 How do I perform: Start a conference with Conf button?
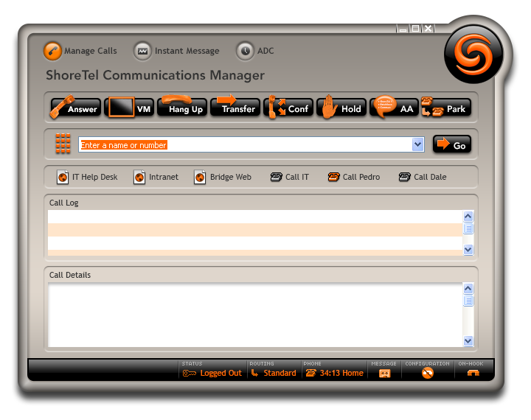click(288, 108)
